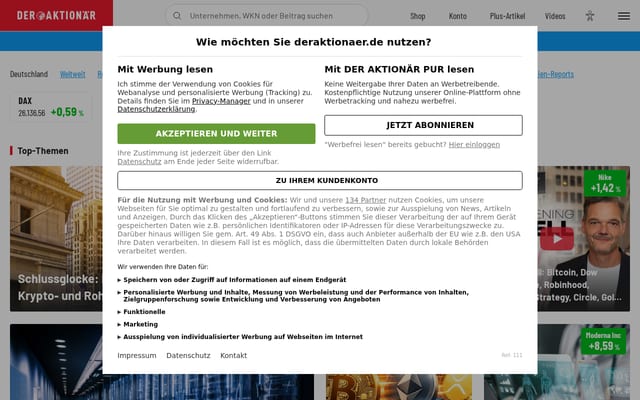
Task: Open the Privacy-Manager link
Action: 221,101
